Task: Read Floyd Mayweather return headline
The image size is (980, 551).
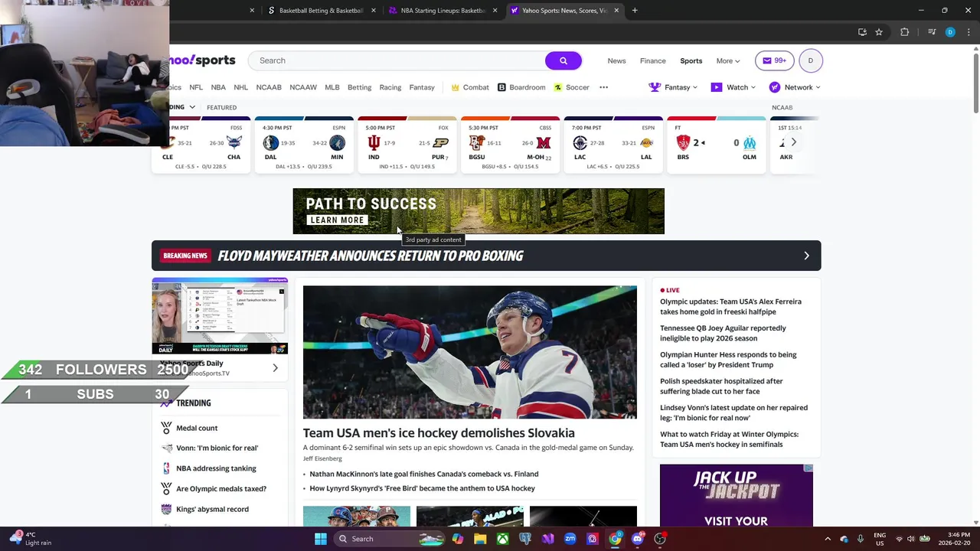Action: (371, 256)
